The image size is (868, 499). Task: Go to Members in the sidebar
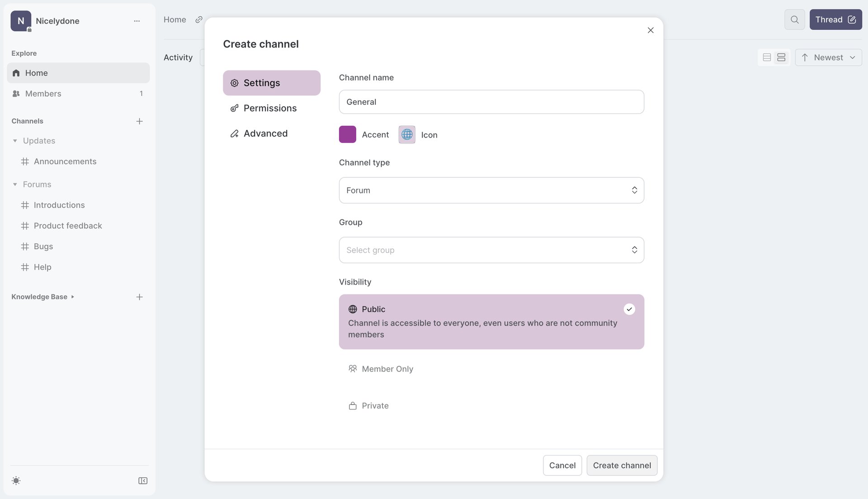pyautogui.click(x=43, y=94)
